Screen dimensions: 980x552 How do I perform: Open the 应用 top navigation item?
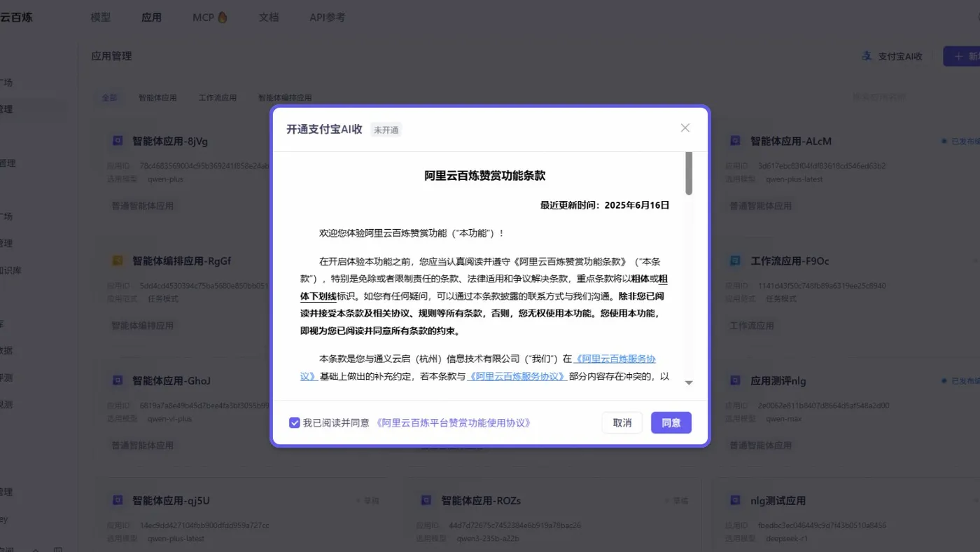tap(151, 17)
